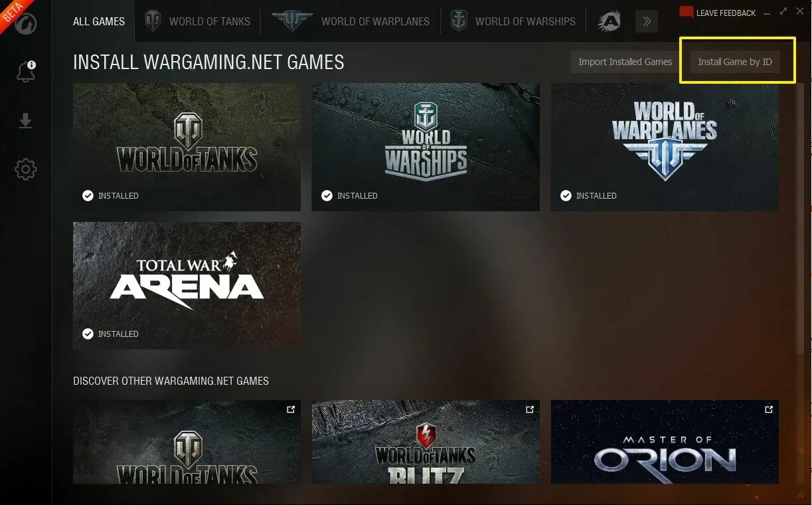Open the World of Tanks card under Discover
This screenshot has width=812, height=505.
click(x=187, y=442)
